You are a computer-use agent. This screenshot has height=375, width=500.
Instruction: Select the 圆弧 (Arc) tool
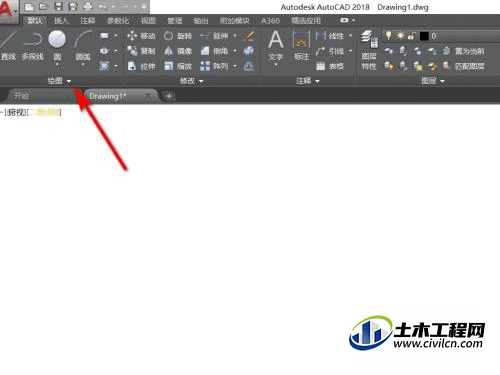83,46
